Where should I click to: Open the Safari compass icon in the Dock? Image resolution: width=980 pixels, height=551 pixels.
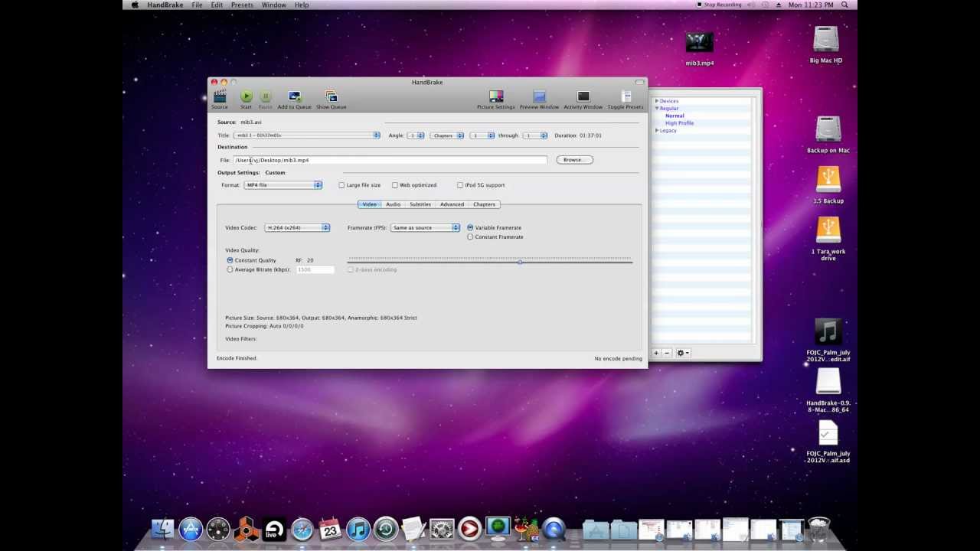[x=302, y=529]
